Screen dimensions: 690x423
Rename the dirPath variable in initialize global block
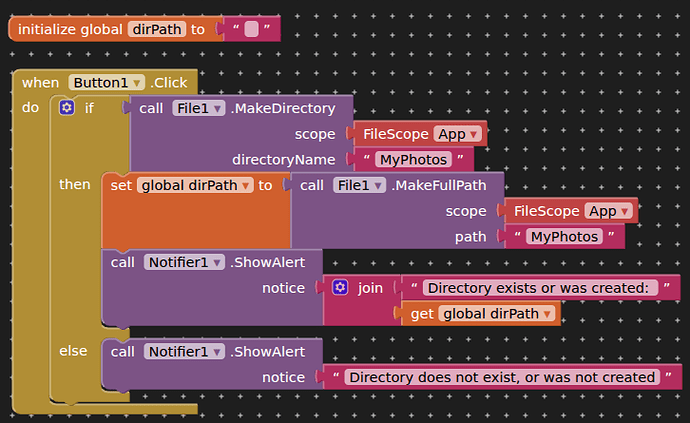pyautogui.click(x=157, y=30)
